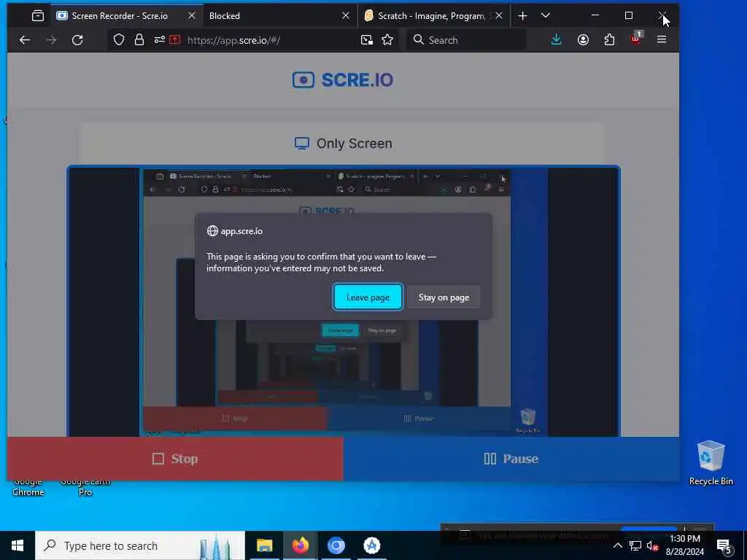Switch to the Scratch - Imagine, Program tab

coord(433,16)
